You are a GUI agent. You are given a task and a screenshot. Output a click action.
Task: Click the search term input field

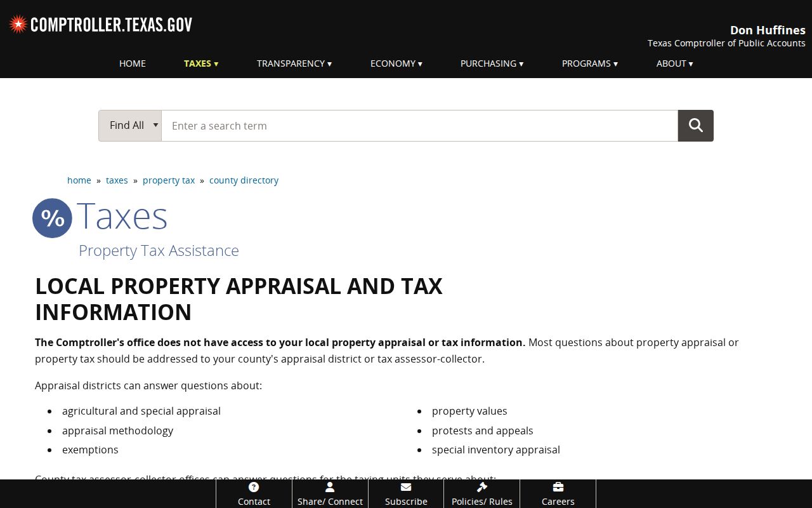tap(420, 126)
